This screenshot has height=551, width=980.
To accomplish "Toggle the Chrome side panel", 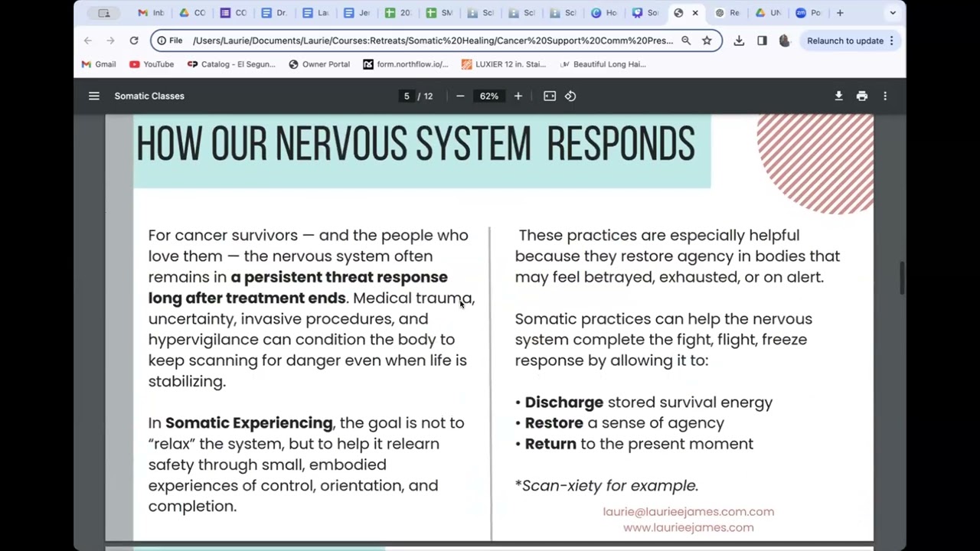I will pos(762,41).
